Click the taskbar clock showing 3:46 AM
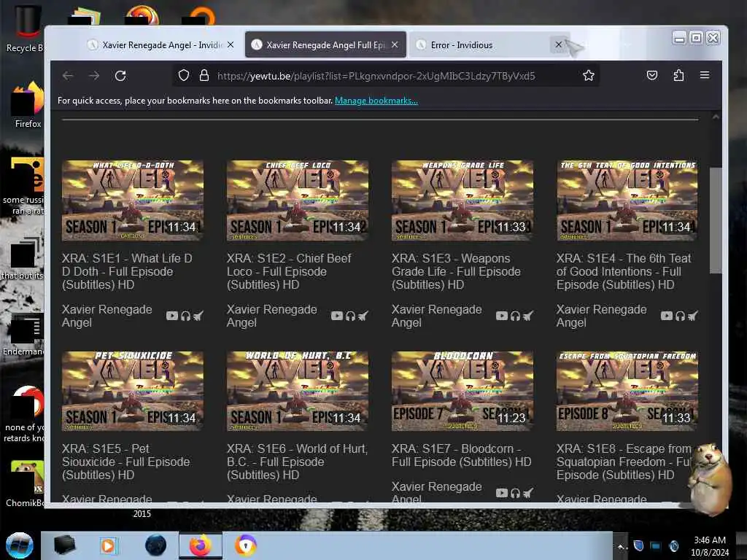 (x=710, y=546)
